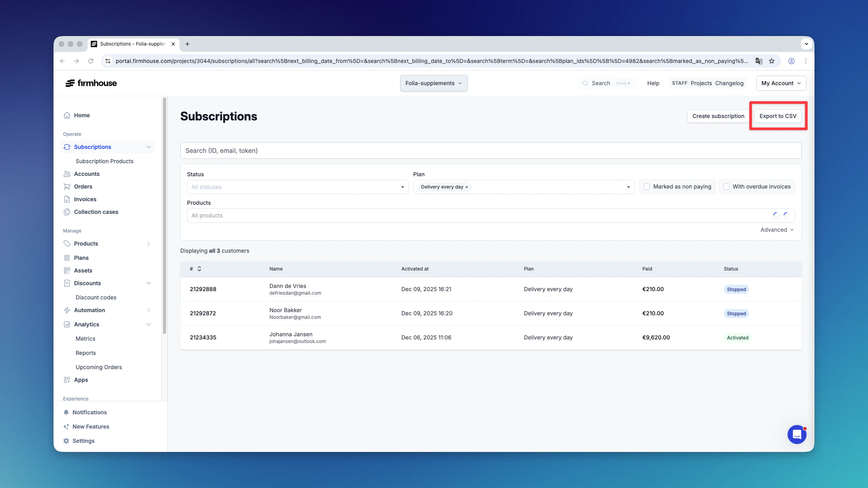868x488 pixels.
Task: Open the Plan dropdown arrow
Action: 628,187
